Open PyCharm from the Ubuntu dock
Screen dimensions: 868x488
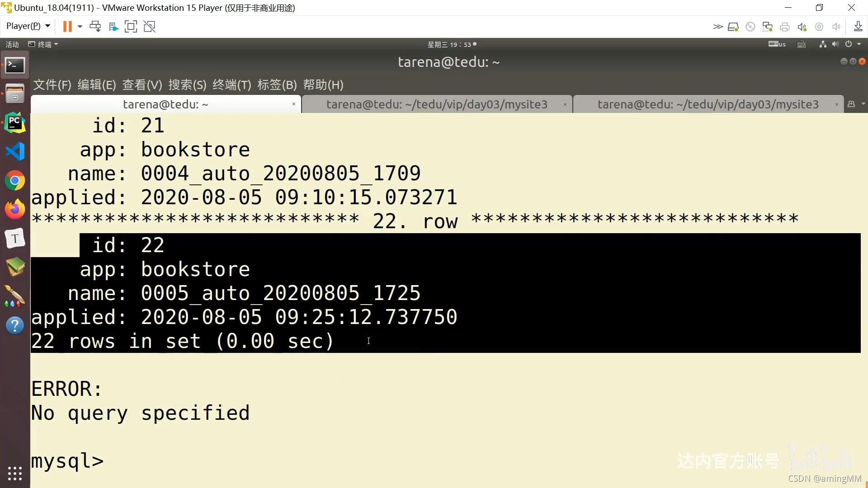pos(15,122)
